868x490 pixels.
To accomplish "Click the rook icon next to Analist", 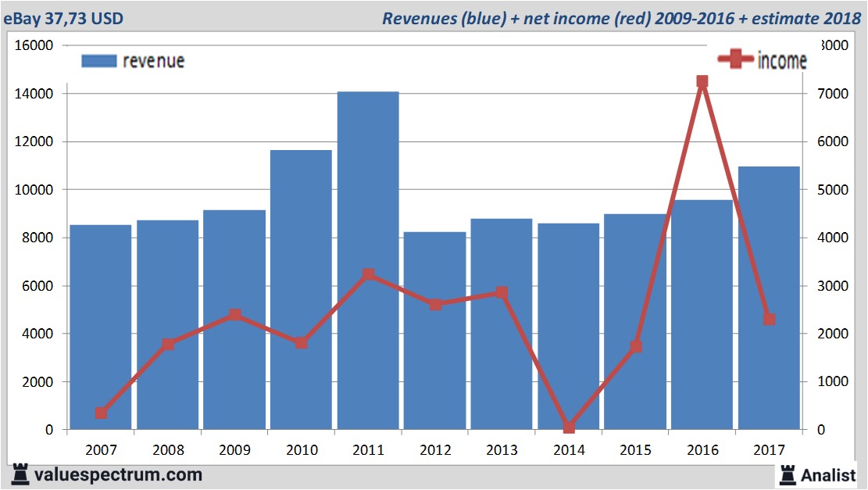I will [x=787, y=474].
